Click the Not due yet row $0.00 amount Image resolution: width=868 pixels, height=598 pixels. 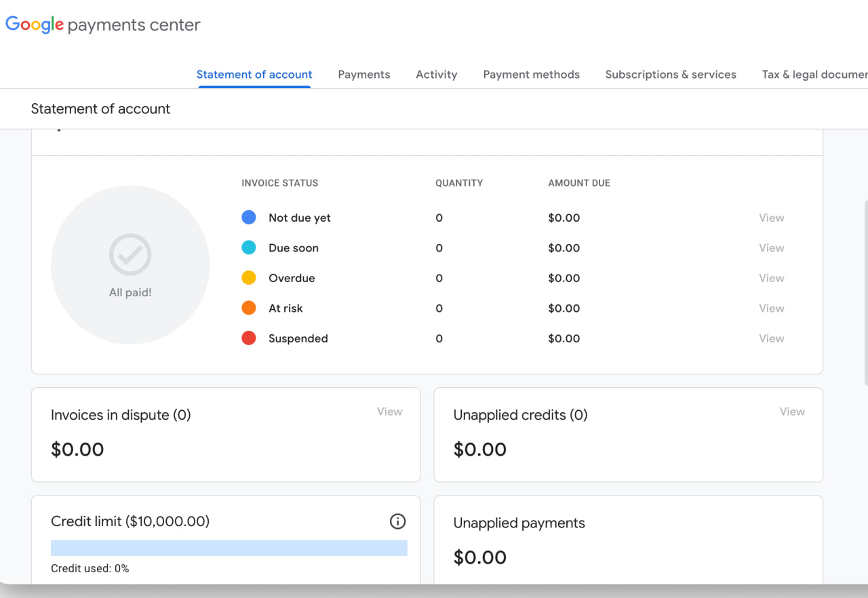coord(564,218)
